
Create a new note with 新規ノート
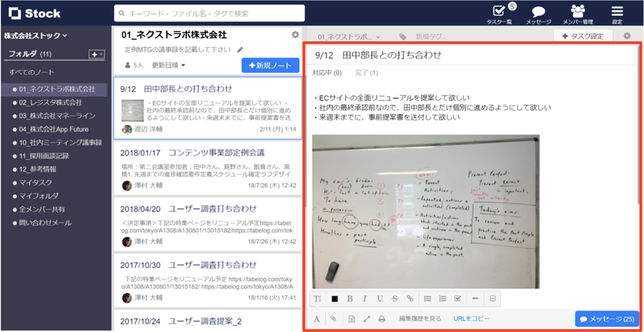pos(270,66)
